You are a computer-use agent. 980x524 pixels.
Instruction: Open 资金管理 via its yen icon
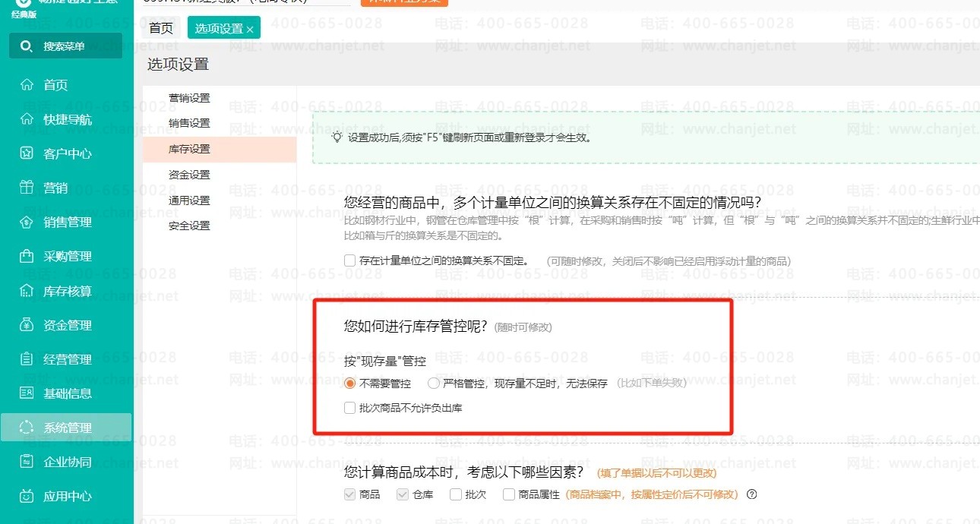click(x=27, y=325)
